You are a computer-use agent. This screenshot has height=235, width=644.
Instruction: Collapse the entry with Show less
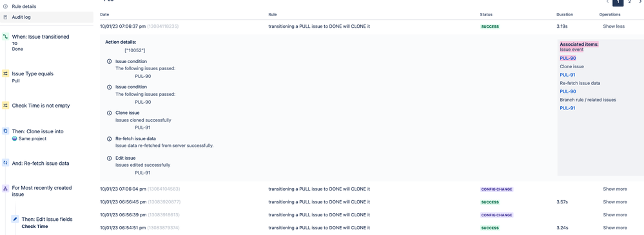[614, 26]
